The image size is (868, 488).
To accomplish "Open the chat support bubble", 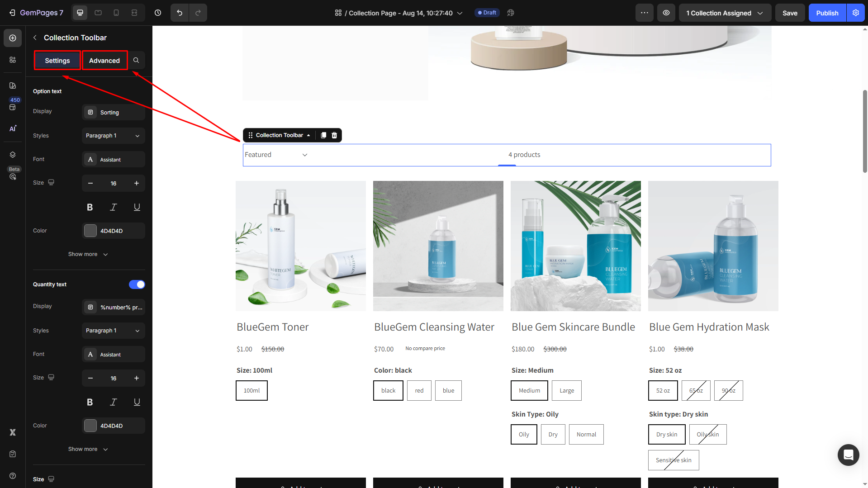I will point(848,455).
